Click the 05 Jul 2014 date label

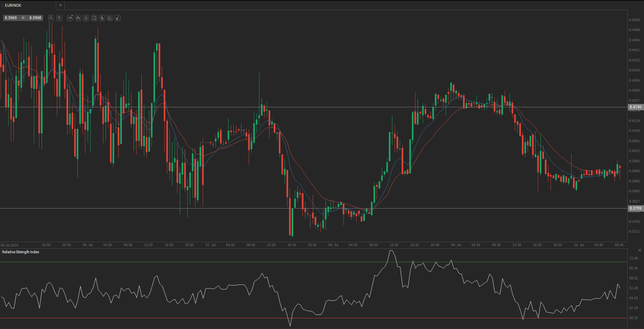pyautogui.click(x=9, y=245)
